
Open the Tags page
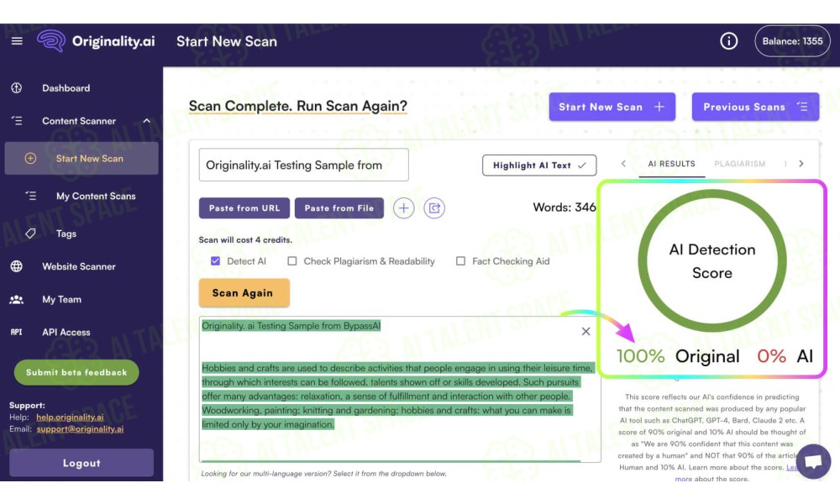point(66,234)
